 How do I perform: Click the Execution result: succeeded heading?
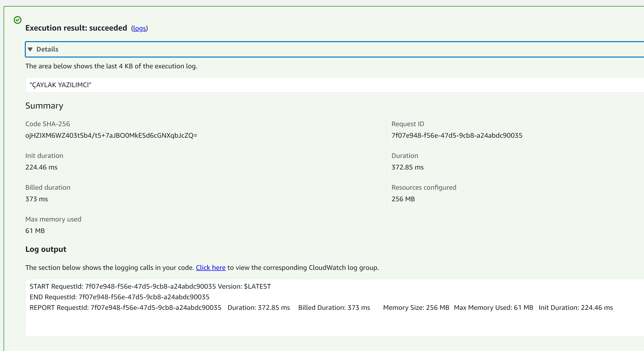pos(76,28)
